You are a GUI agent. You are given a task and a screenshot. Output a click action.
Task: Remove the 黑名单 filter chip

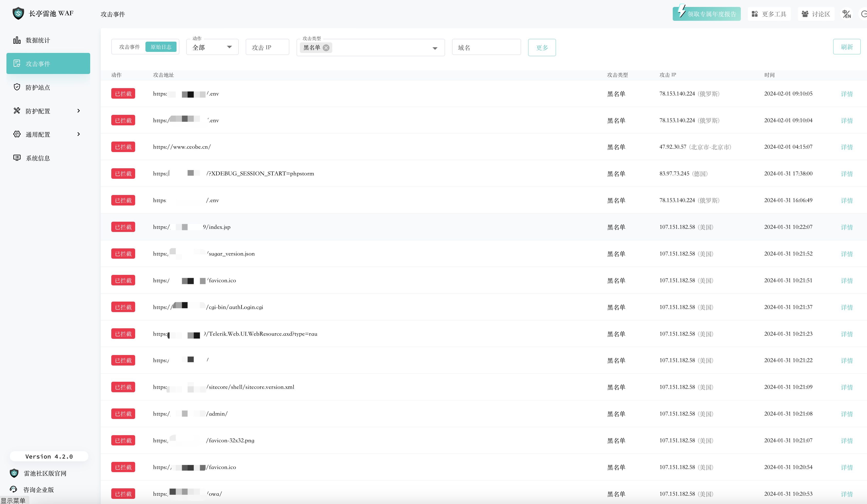(x=326, y=48)
